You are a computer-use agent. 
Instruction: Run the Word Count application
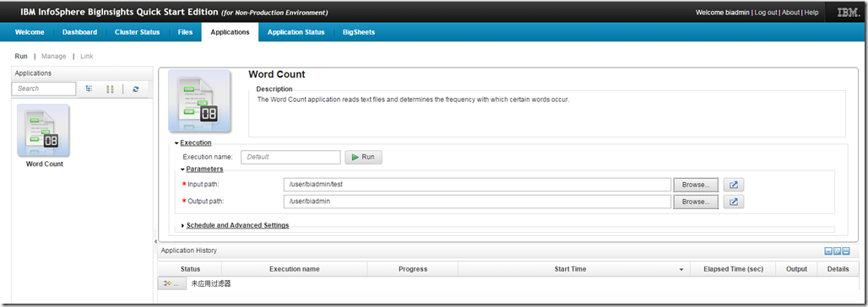[x=363, y=157]
